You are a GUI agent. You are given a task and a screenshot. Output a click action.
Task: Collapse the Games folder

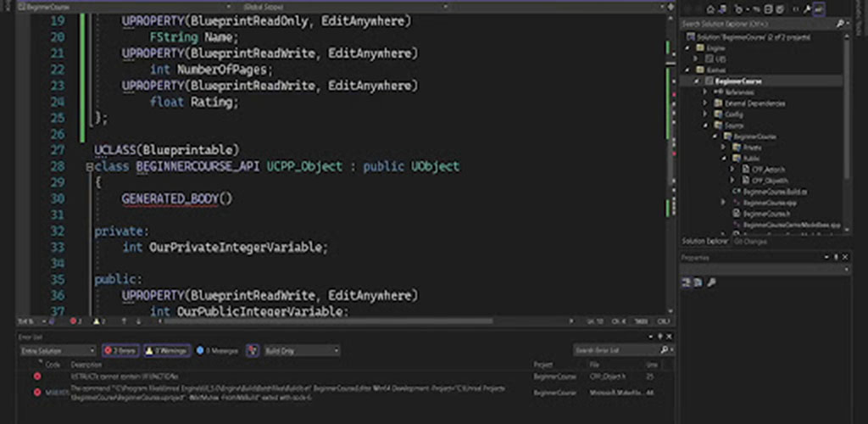pos(689,70)
